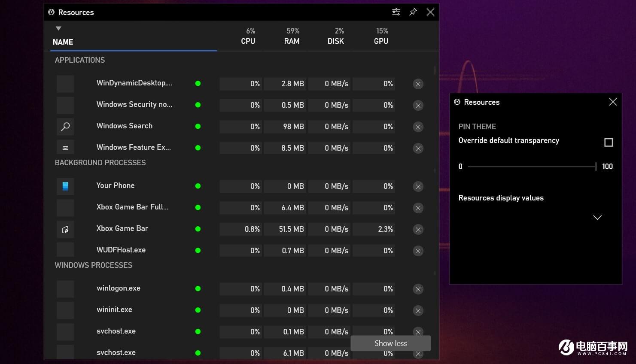The width and height of the screenshot is (636, 364).
Task: Sort processes by RAM column
Action: (x=292, y=41)
